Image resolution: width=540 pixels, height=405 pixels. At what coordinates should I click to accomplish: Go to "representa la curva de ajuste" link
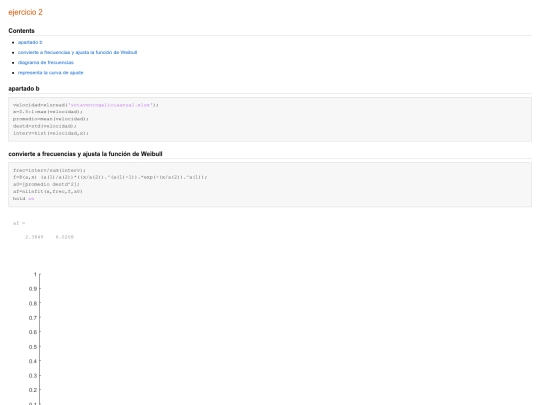(x=51, y=73)
